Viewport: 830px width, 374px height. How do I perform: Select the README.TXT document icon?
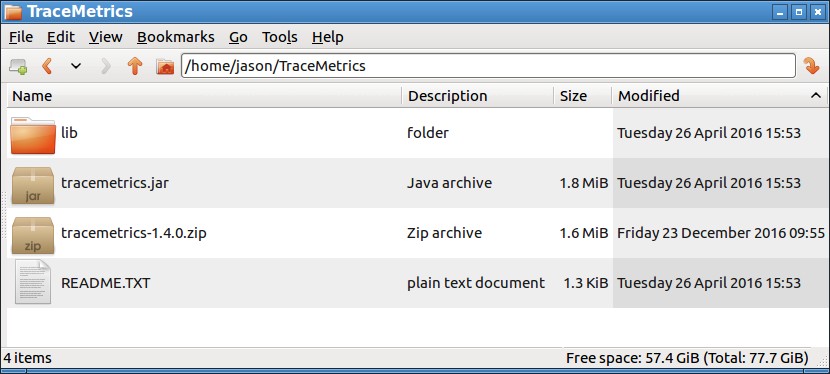[33, 282]
